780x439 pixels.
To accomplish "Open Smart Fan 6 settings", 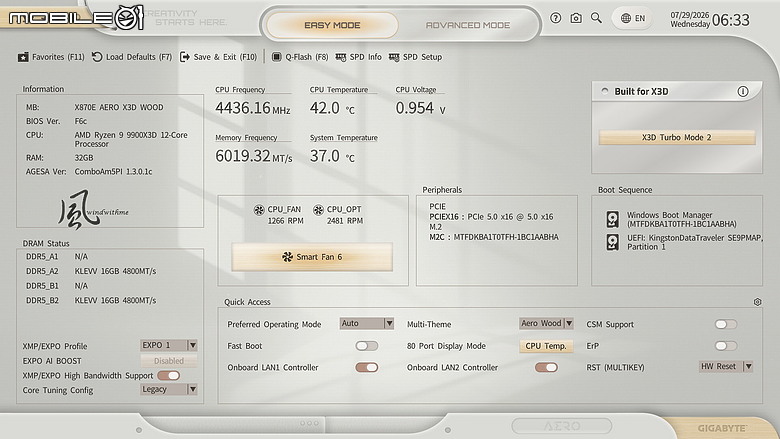I will coord(312,257).
